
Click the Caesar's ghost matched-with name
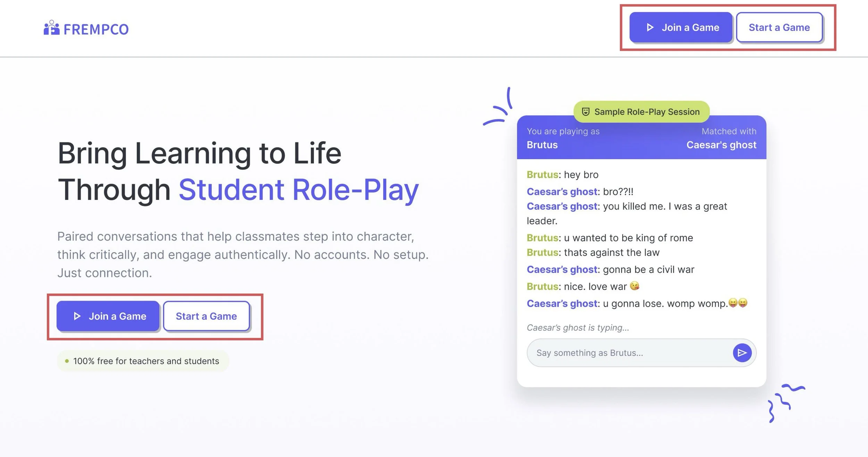click(721, 145)
